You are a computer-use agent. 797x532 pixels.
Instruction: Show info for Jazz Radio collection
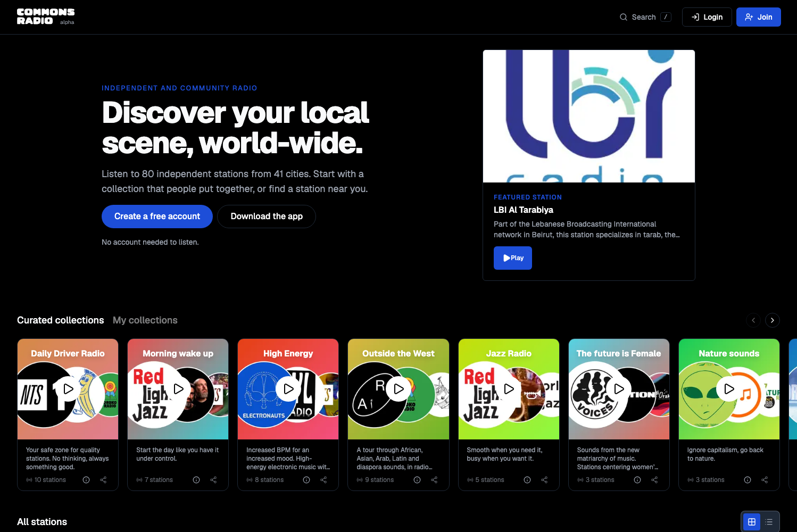coord(527,480)
